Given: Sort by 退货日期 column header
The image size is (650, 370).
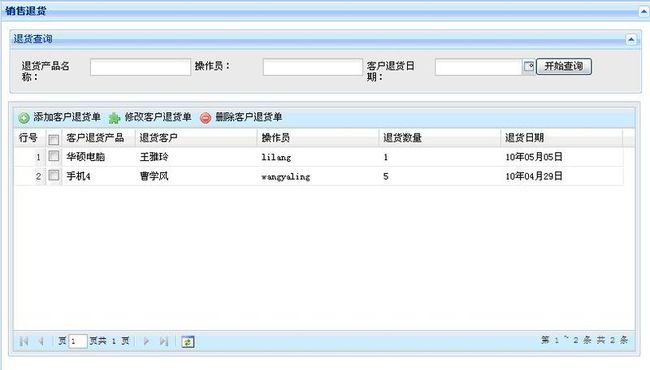Looking at the screenshot, I should pos(562,138).
